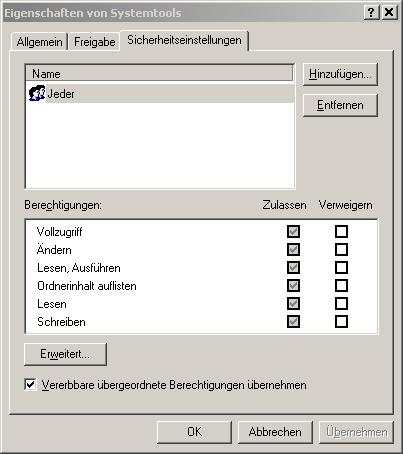Open the Freigabe tab
Image resolution: width=403 pixels, height=454 pixels.
click(94, 42)
